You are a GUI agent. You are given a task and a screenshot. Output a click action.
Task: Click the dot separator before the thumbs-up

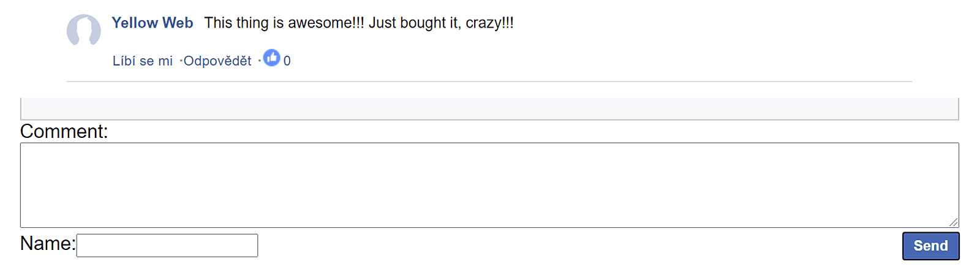[259, 61]
